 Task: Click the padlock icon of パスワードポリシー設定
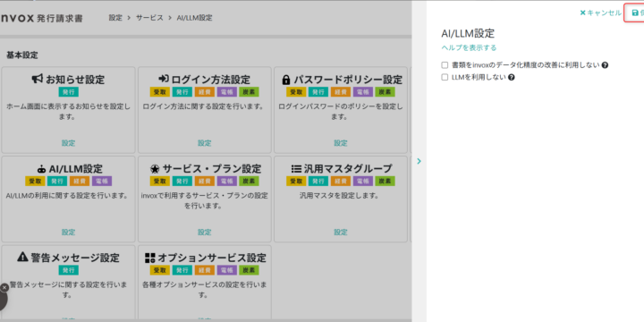[286, 79]
